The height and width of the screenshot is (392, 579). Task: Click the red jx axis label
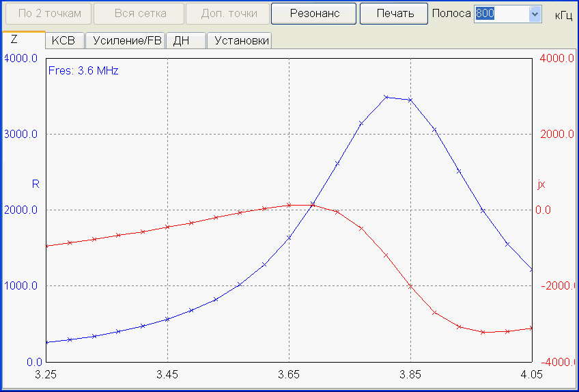(541, 184)
